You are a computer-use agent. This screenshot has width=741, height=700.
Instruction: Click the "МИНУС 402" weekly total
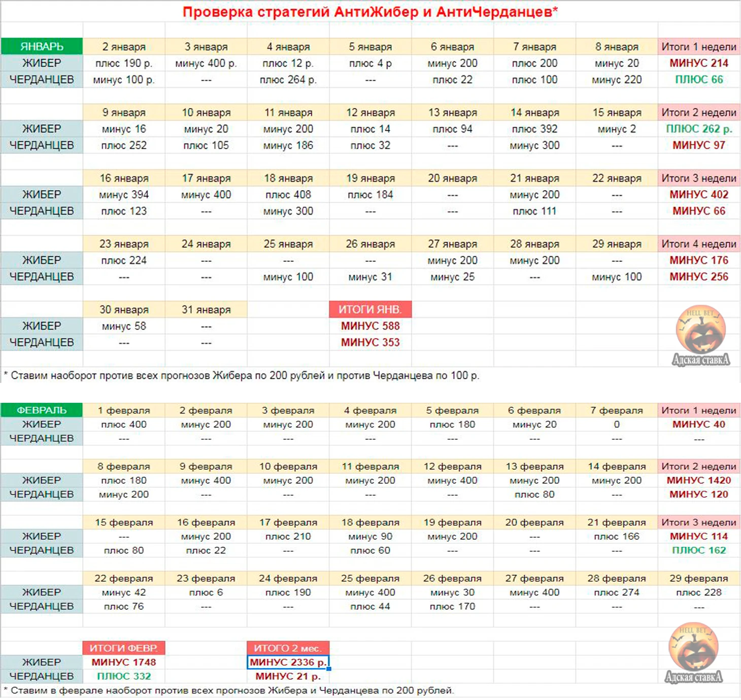coord(699,194)
